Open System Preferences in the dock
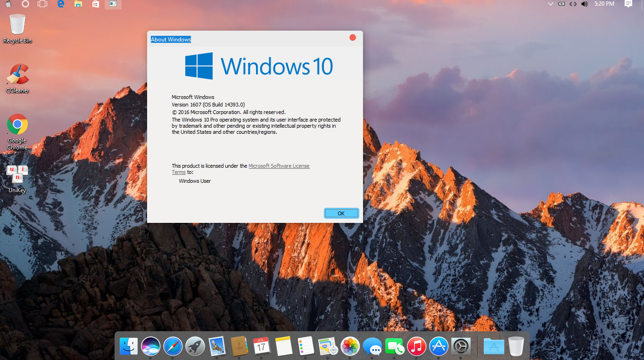The image size is (644, 360). coord(460,345)
